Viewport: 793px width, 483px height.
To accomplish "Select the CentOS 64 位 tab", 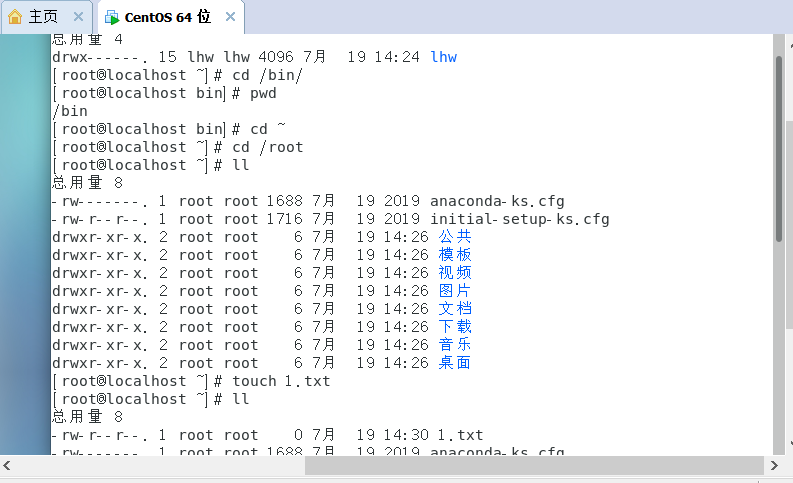I will coord(170,17).
